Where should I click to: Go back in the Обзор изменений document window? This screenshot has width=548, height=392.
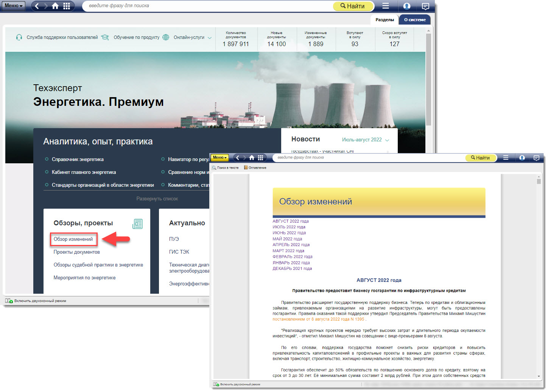238,158
